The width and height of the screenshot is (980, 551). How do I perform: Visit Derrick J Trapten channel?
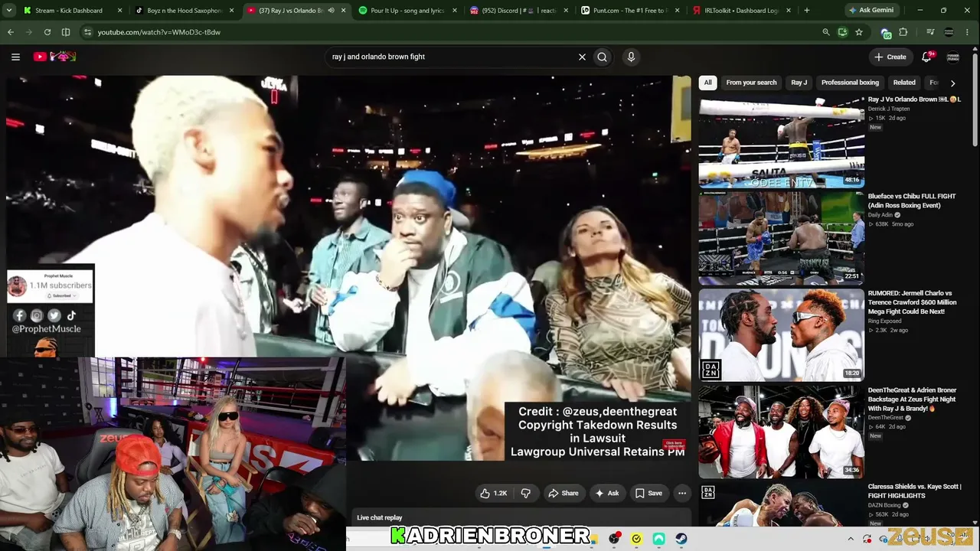[888, 109]
